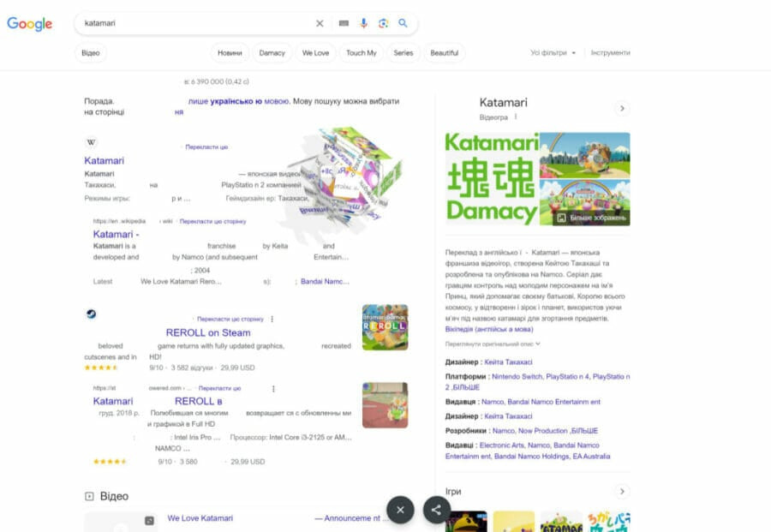The width and height of the screenshot is (771, 532).
Task: Select the Damacy filter chip
Action: (x=272, y=52)
